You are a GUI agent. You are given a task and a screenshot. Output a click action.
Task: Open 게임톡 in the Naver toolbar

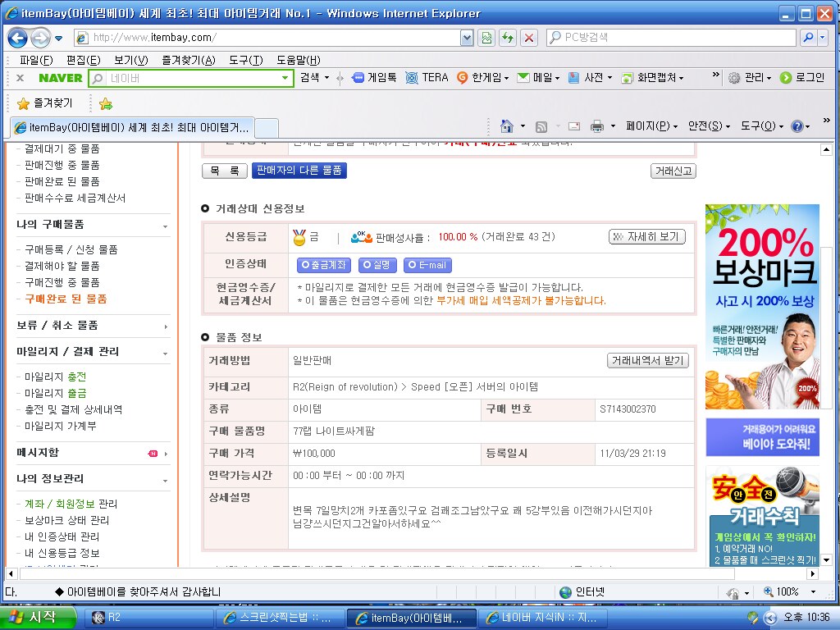tap(374, 77)
